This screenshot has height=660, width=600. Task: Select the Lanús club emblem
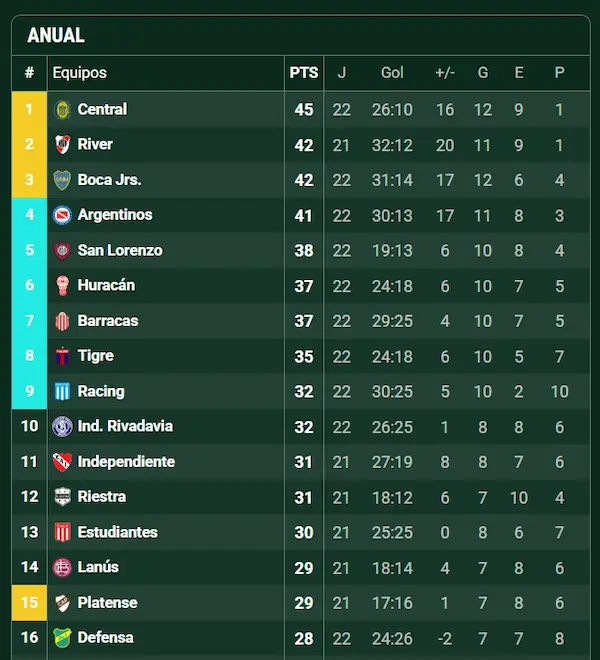[x=62, y=567]
